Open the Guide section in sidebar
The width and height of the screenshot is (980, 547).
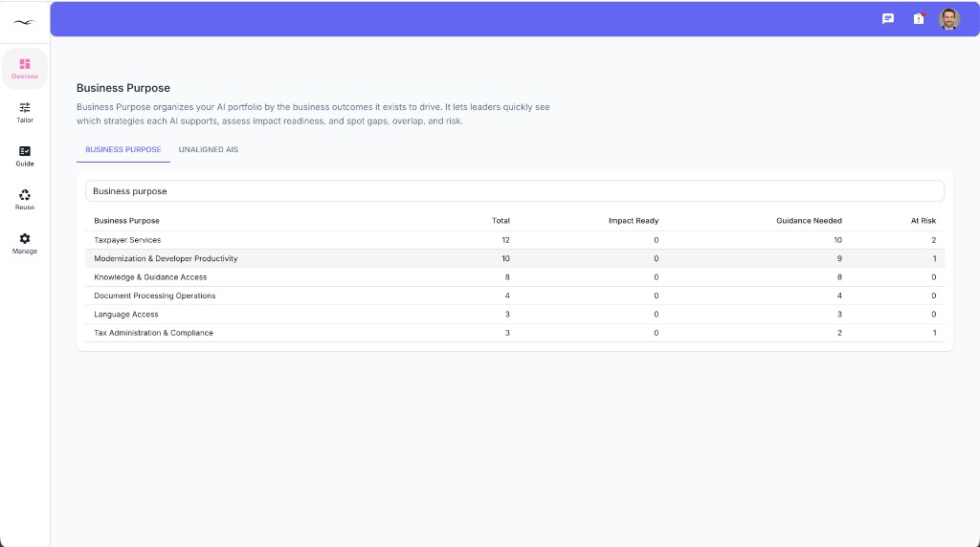tap(24, 156)
